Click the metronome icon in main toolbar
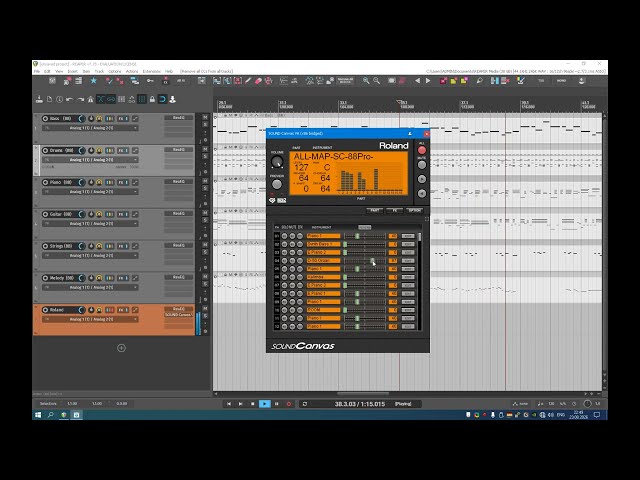 pos(91,99)
